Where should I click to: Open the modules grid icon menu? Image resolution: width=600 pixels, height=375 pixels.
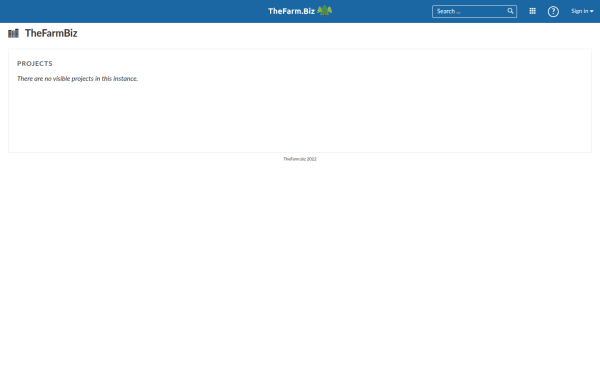pyautogui.click(x=532, y=11)
